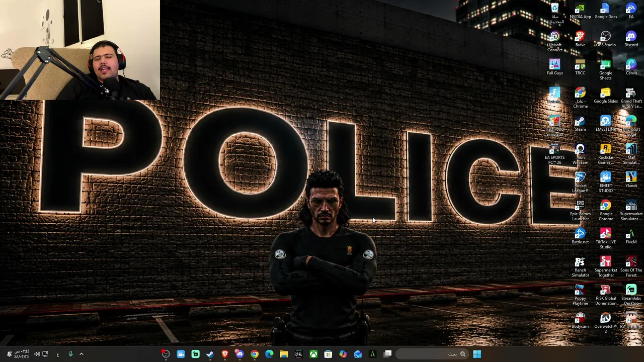Launch Copilot from the taskbar
The height and width of the screenshot is (362, 644).
[343, 354]
